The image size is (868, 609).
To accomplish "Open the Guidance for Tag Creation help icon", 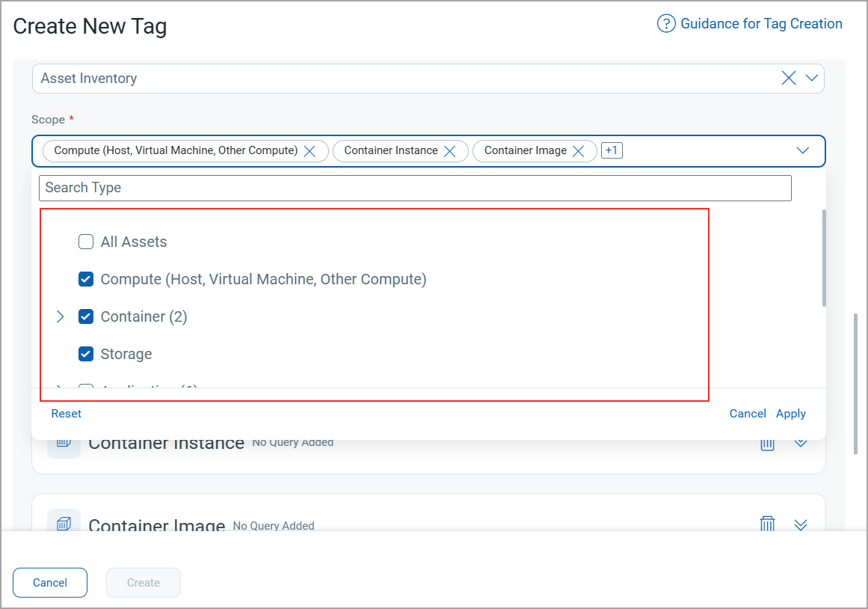I will click(666, 24).
